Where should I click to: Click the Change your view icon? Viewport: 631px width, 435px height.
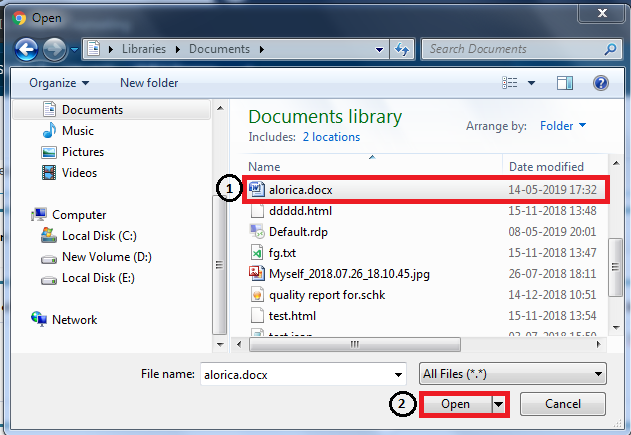coord(510,83)
